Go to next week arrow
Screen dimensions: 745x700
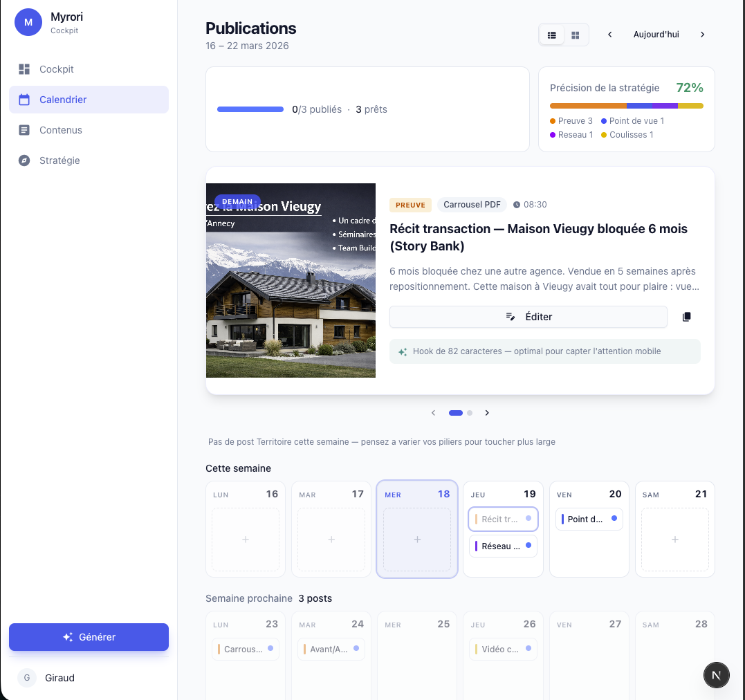pyautogui.click(x=702, y=35)
